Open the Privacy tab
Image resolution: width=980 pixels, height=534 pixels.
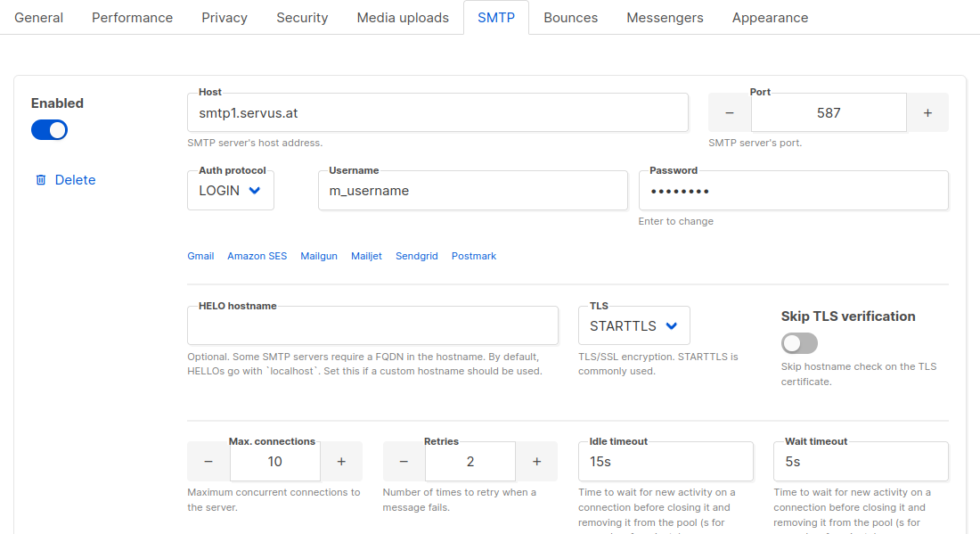pyautogui.click(x=225, y=18)
